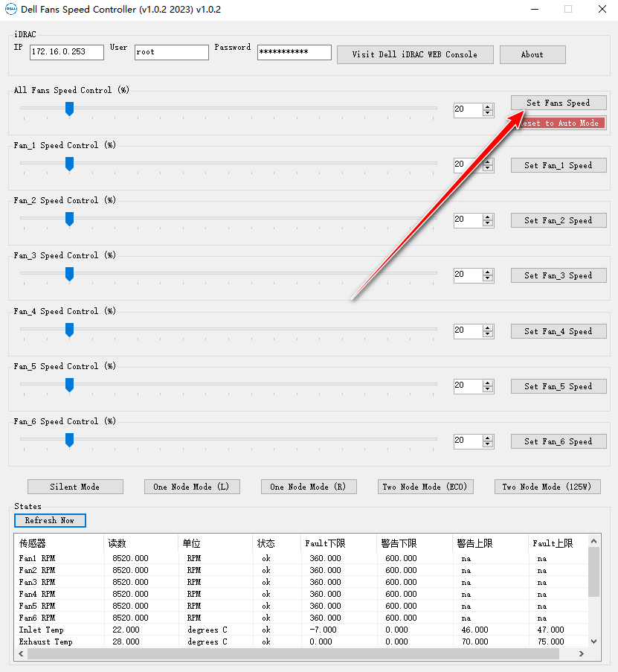Click Set Fan_3 Speed button
The image size is (618, 672).
pyautogui.click(x=559, y=275)
